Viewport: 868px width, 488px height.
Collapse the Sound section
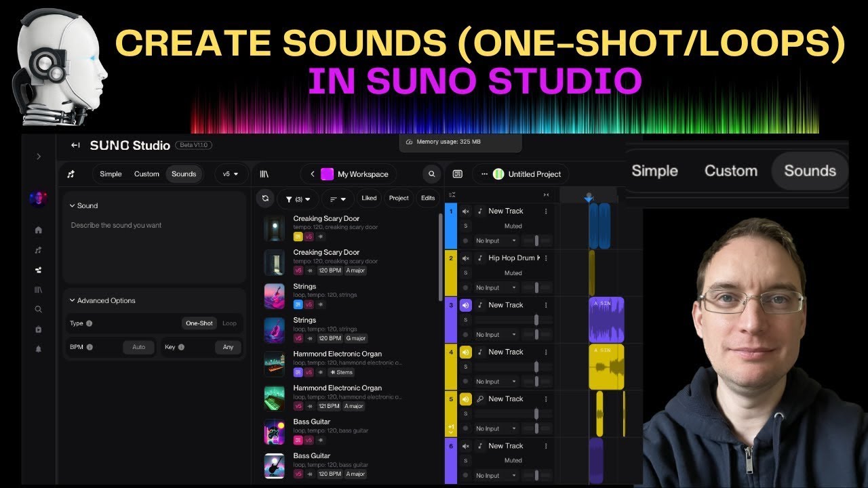click(x=83, y=205)
